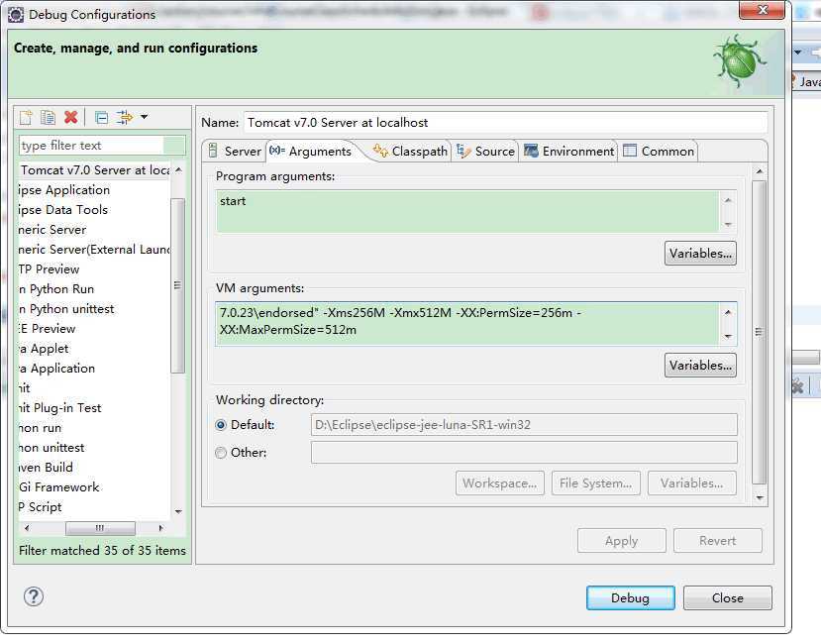Click VM arguments scroll up arrow
Viewport: 821px width, 644px height.
coord(728,312)
